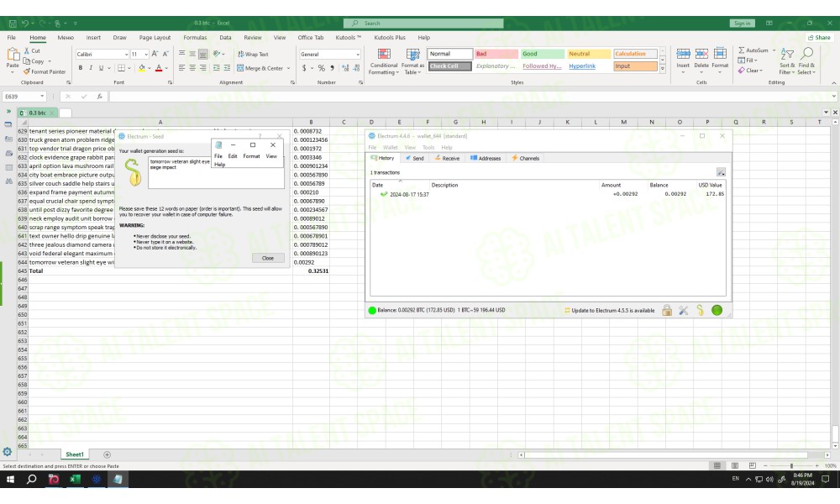The width and height of the screenshot is (840, 504).
Task: Apply the Bad cell style
Action: [496, 54]
